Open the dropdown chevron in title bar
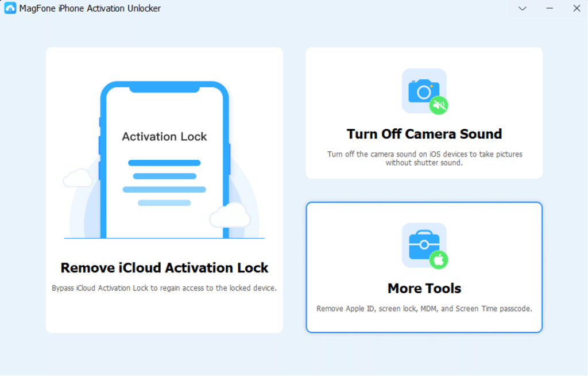Viewport: 588px width, 376px height. [521, 9]
